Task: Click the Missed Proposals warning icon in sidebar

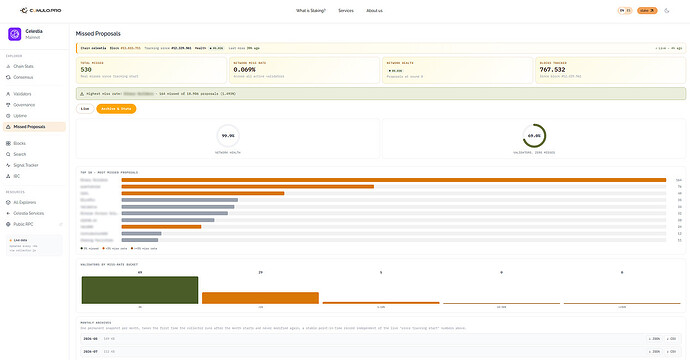Action: click(x=8, y=127)
